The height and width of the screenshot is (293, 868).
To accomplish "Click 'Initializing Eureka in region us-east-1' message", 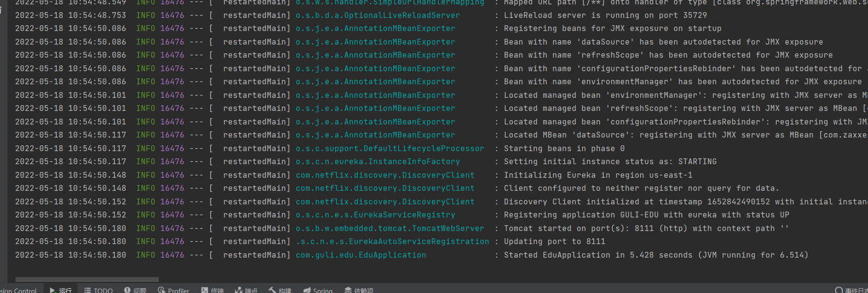I will [x=598, y=175].
